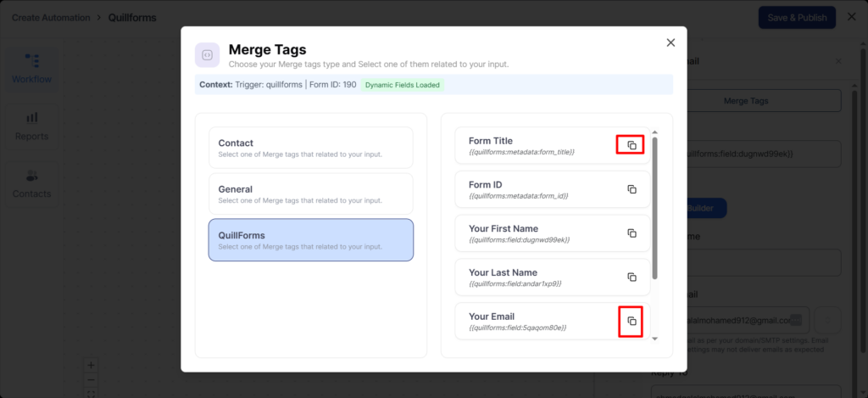Copy the Your Last Name merge tag
The width and height of the screenshot is (868, 398).
tap(632, 277)
